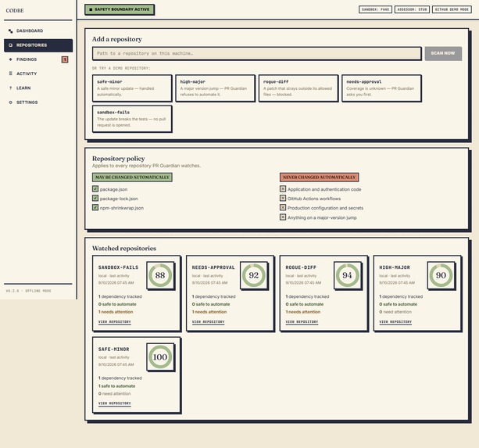Image resolution: width=479 pixels, height=448 pixels.
Task: Click the Sandbox: Fake tag
Action: tap(375, 9)
